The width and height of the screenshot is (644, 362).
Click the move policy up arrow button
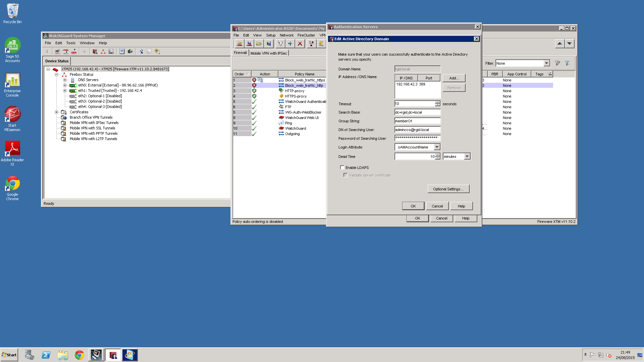[559, 44]
